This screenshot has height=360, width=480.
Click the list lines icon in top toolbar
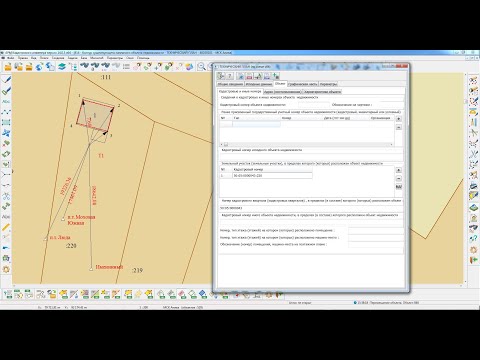126,67
